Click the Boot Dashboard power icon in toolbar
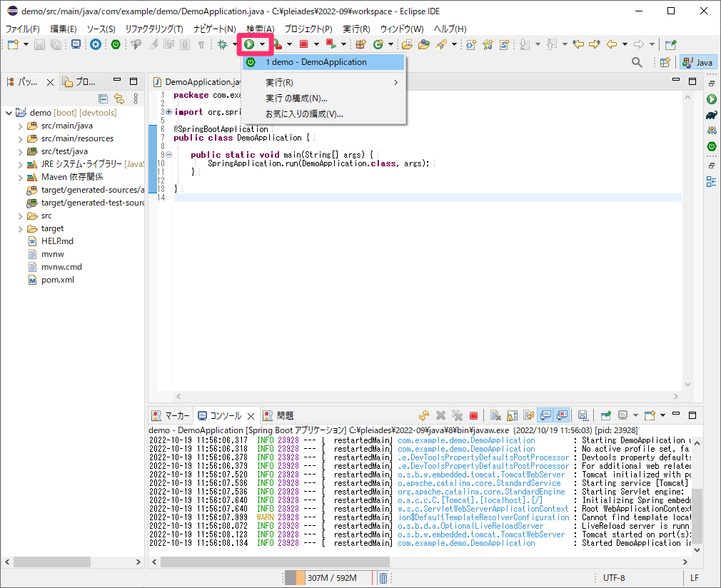721x588 pixels. click(116, 44)
